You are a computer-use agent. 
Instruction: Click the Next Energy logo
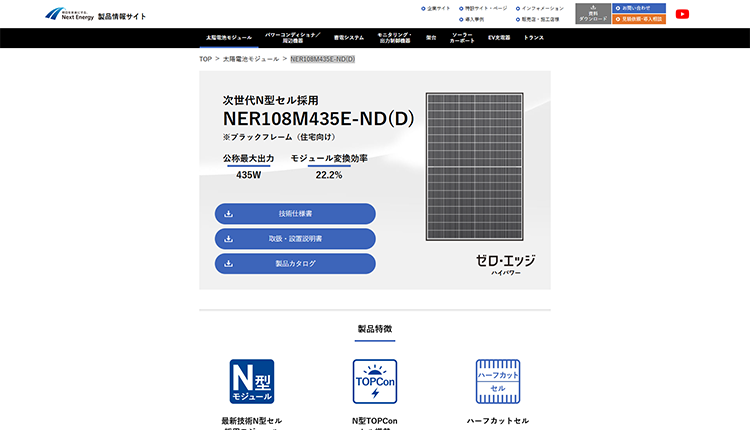coord(69,14)
